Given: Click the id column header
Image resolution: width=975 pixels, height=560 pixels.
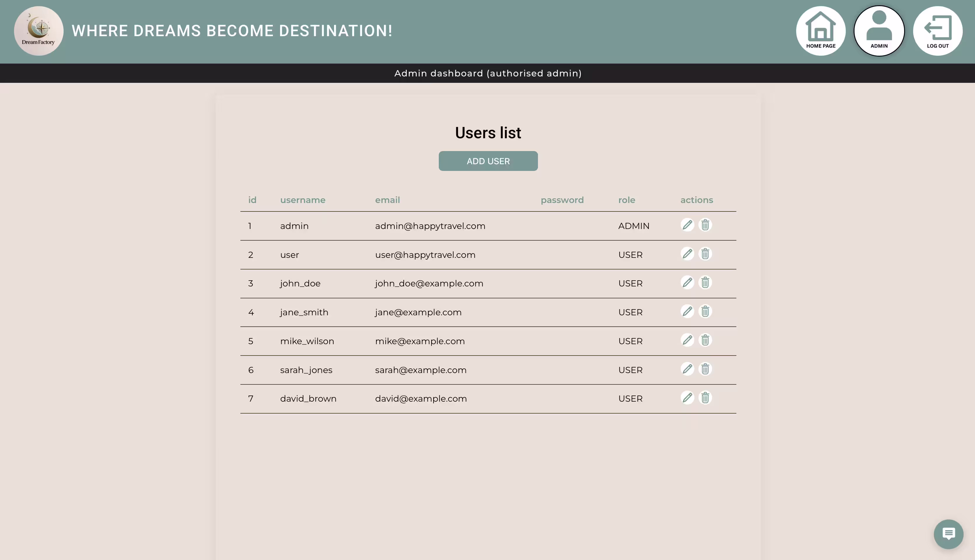Looking at the screenshot, I should [x=252, y=200].
